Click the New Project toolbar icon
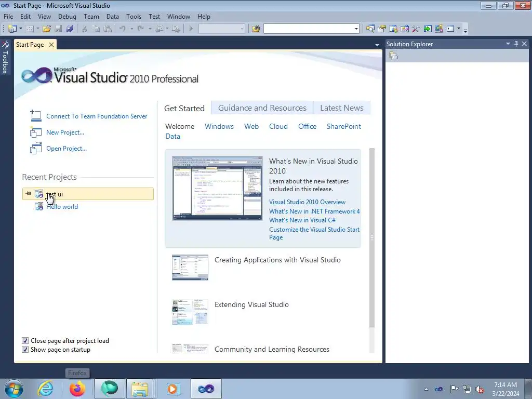532x399 pixels. click(12, 29)
